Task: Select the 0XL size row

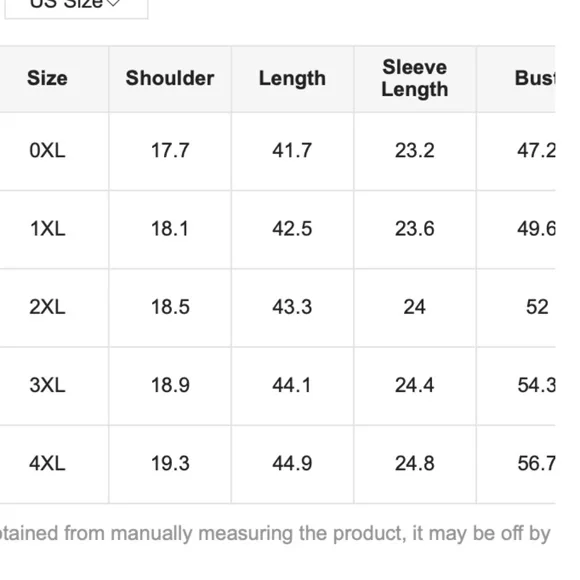Action: click(x=277, y=151)
